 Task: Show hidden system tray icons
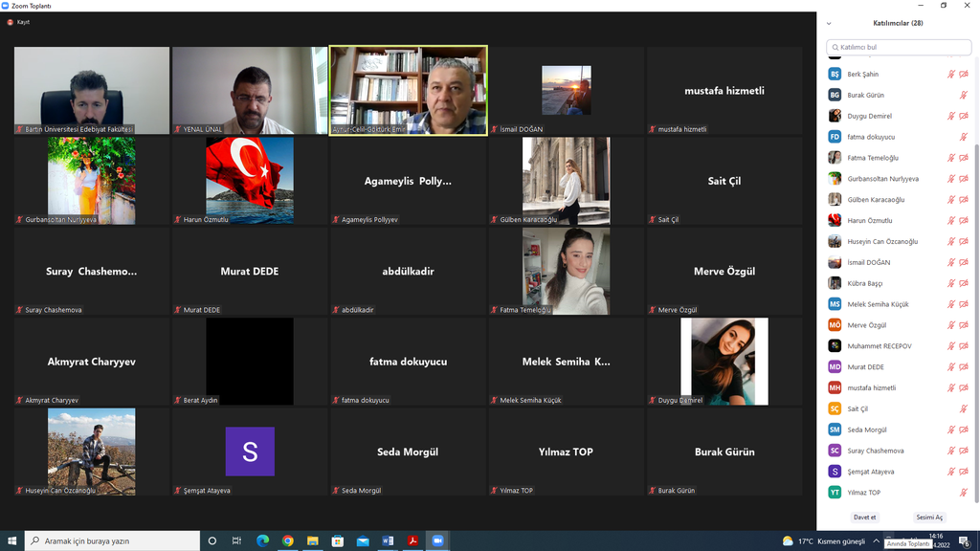(877, 541)
